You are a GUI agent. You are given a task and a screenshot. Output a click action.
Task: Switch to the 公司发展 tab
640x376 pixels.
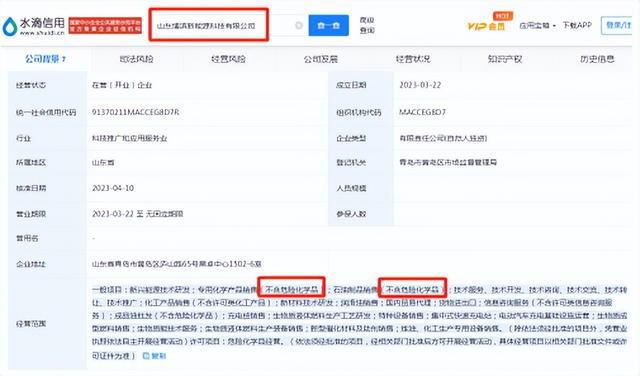coord(321,59)
